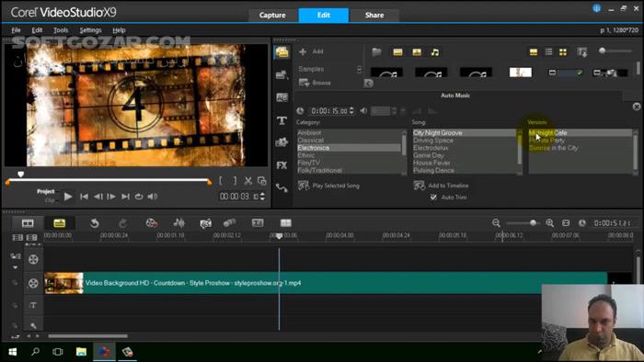Screen dimensions: 644x362
Task: Open Multi-Camera Editor icon
Action: 286,223
